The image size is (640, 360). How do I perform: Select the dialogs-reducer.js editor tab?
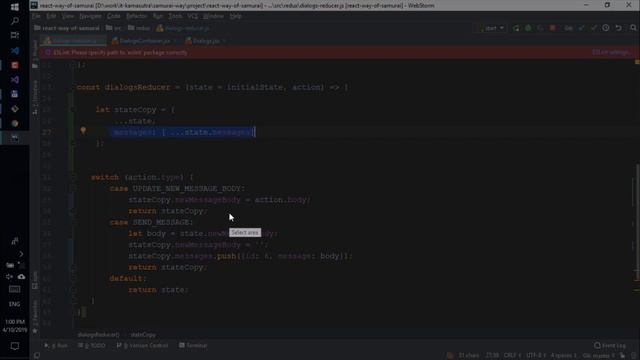click(x=73, y=41)
